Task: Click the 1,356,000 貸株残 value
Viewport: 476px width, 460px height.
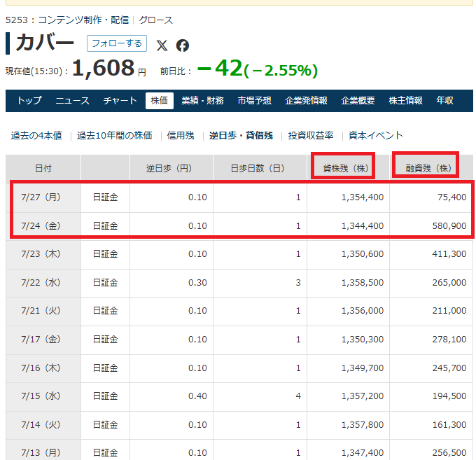Action: pyautogui.click(x=363, y=311)
